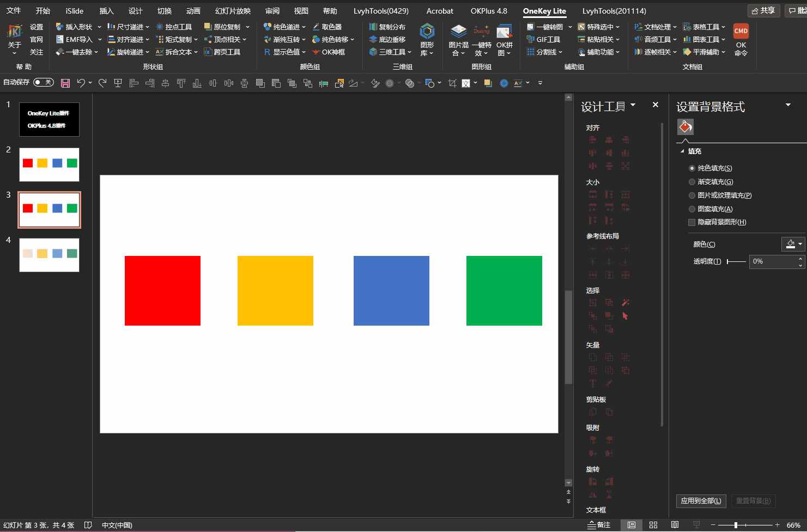
Task: Toggle the 自动保存 autosave switch
Action: pos(43,82)
